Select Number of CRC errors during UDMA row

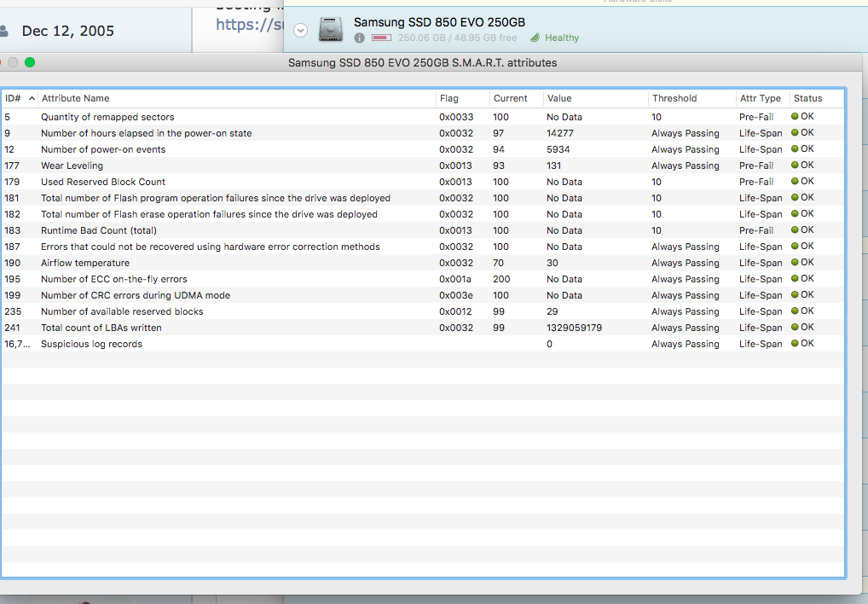tap(423, 295)
